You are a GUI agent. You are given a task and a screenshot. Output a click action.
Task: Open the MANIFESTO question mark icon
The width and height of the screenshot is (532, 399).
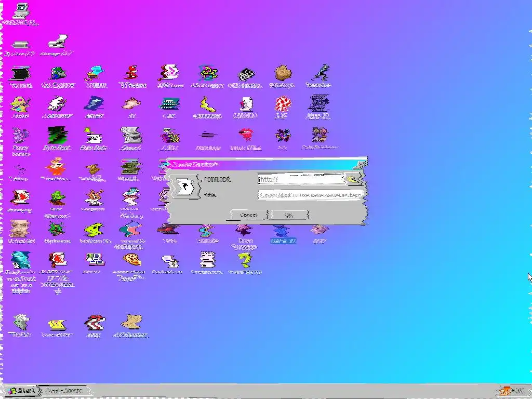point(245,260)
